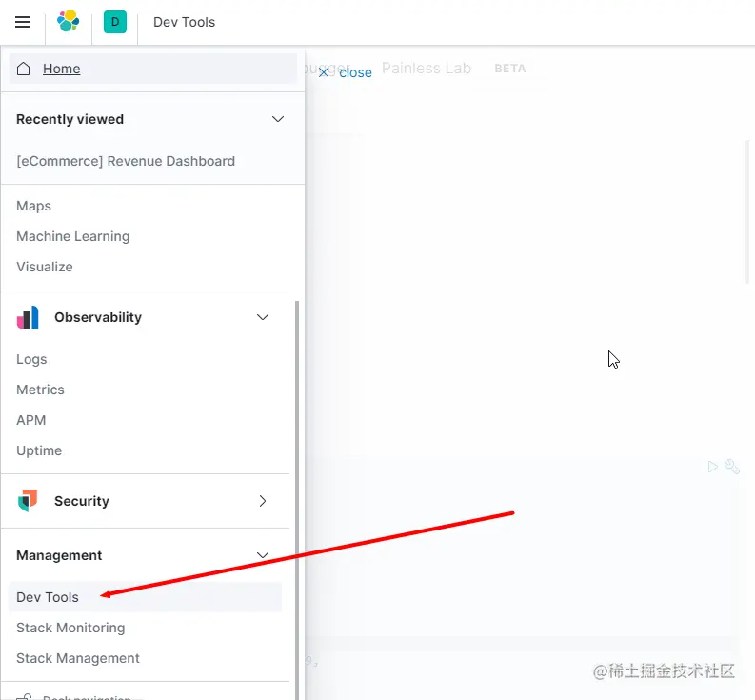Click Dev Tools breadcrumb in header
Viewport: 755px width, 700px height.
tap(185, 22)
